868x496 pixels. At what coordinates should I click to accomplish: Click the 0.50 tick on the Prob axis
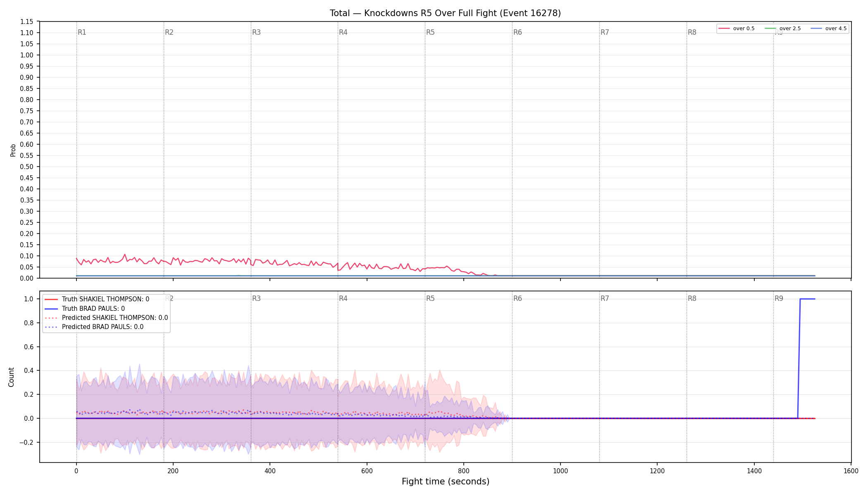27,167
